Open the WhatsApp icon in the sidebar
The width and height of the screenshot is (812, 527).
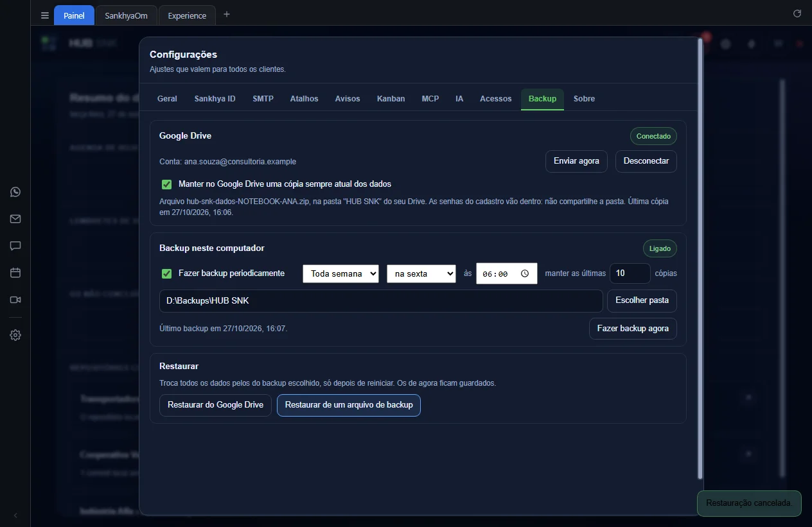[15, 192]
